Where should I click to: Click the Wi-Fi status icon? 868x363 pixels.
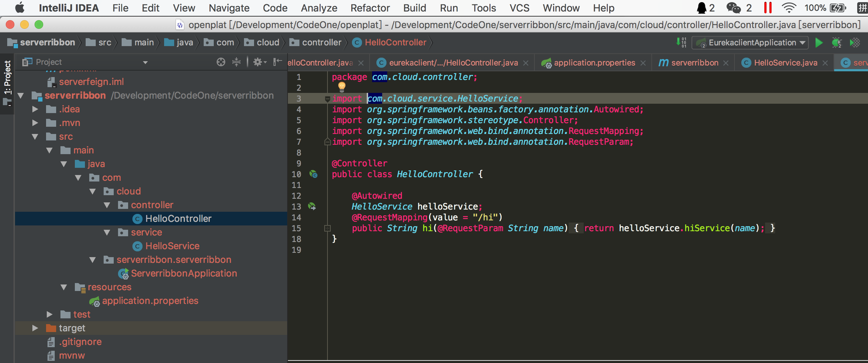789,8
